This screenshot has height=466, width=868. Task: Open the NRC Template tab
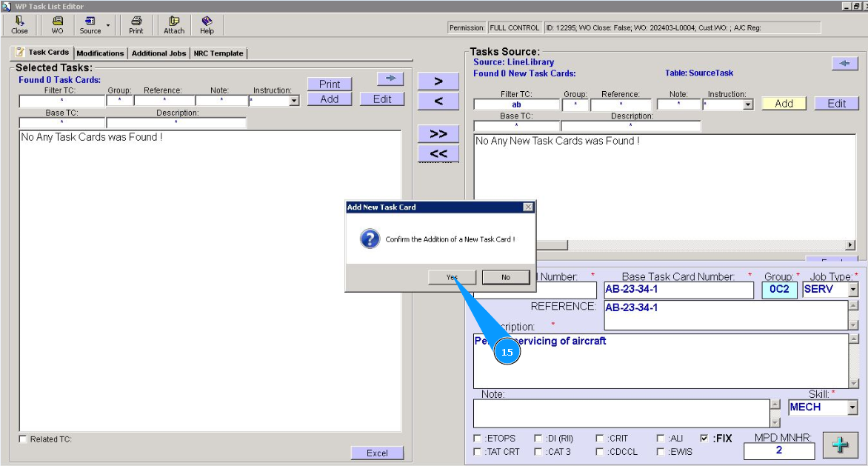218,53
